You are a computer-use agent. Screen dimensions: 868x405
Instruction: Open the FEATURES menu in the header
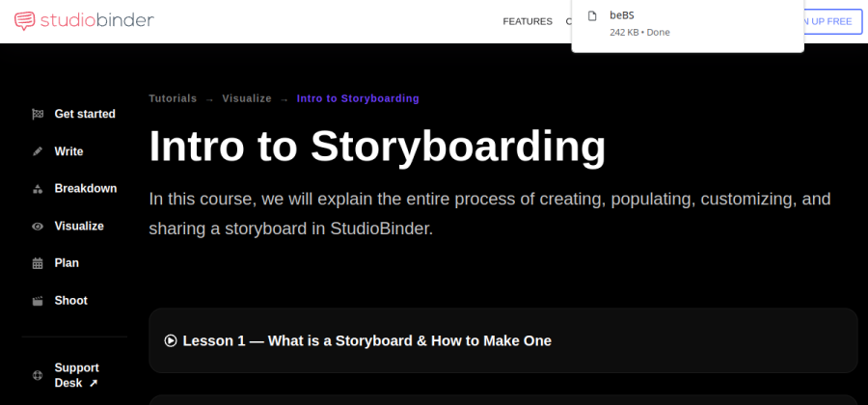pyautogui.click(x=528, y=21)
